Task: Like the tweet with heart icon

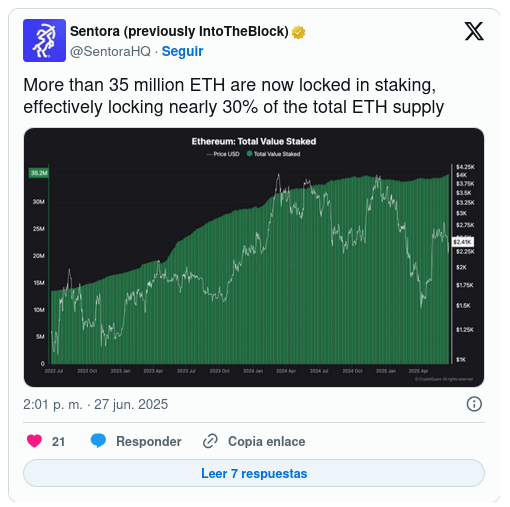Action: [x=34, y=441]
